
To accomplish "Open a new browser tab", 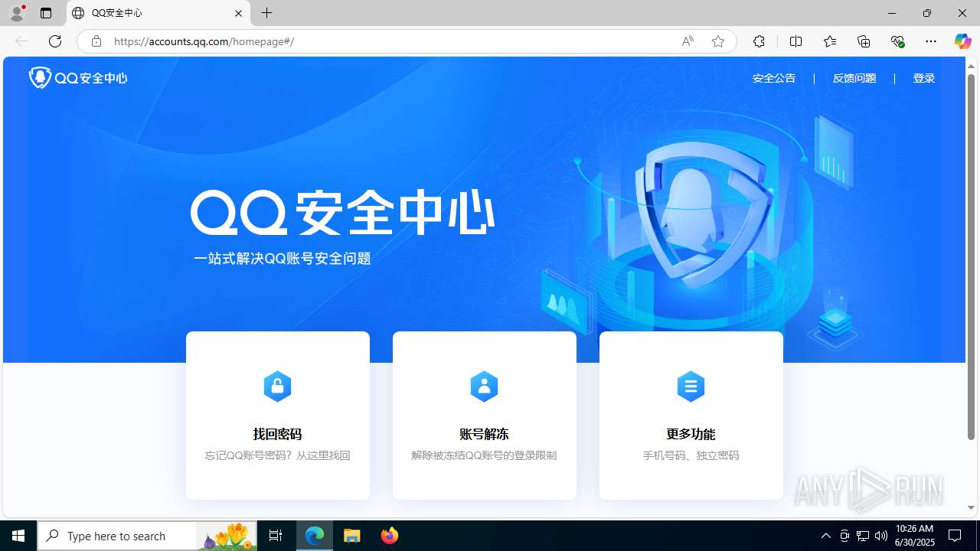I will click(x=266, y=13).
